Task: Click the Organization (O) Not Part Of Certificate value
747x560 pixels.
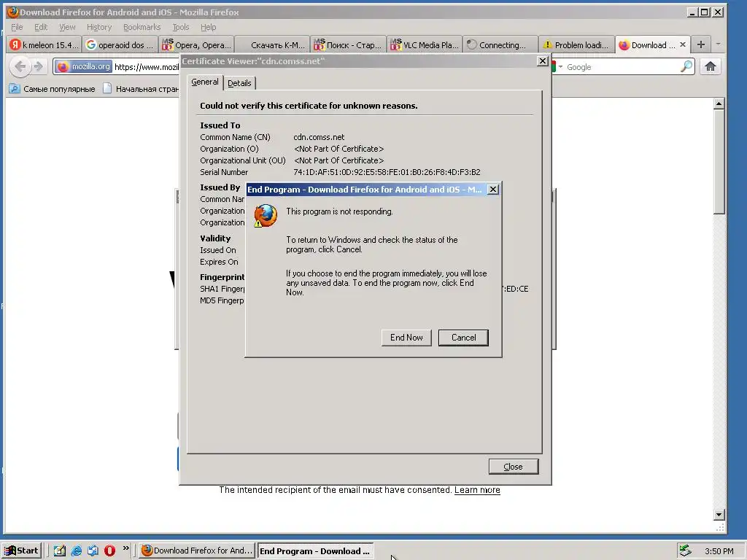Action: click(x=338, y=149)
